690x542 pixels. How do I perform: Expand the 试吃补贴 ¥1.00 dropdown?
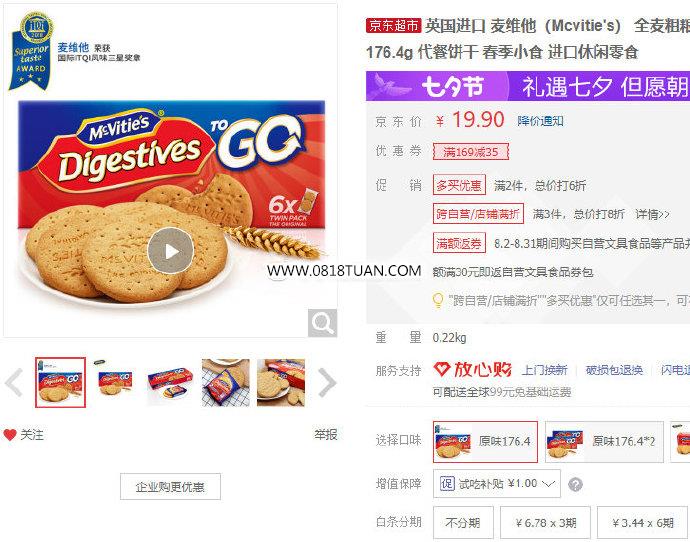496,483
